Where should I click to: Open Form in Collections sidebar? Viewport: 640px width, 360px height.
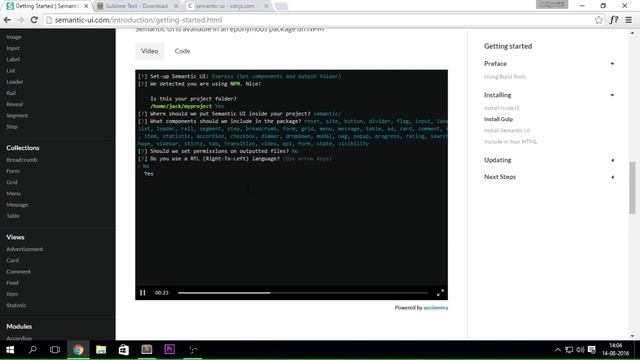(x=13, y=171)
